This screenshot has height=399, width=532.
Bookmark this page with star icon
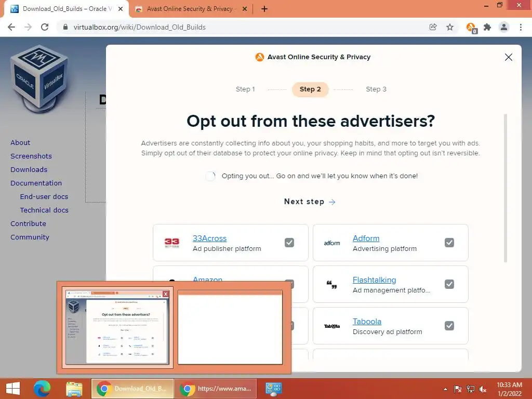pos(450,27)
